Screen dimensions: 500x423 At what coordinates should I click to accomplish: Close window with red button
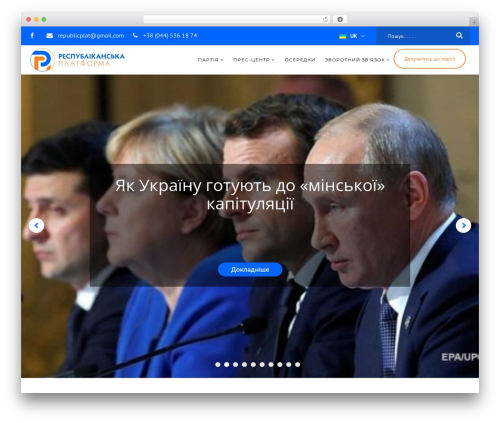[29, 20]
